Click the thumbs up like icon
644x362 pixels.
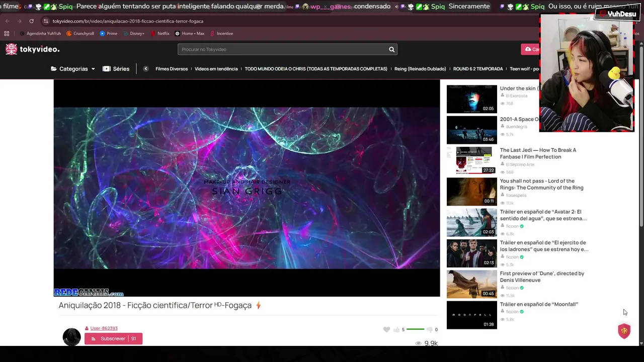[396, 329]
